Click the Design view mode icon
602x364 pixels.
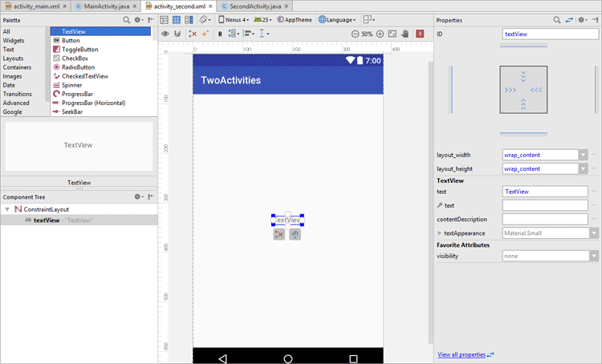[164, 19]
